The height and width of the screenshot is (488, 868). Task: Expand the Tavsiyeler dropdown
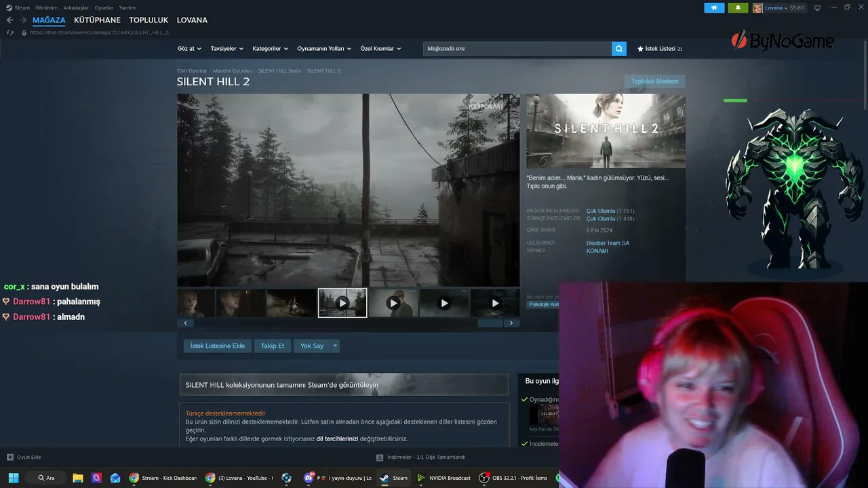pos(227,49)
